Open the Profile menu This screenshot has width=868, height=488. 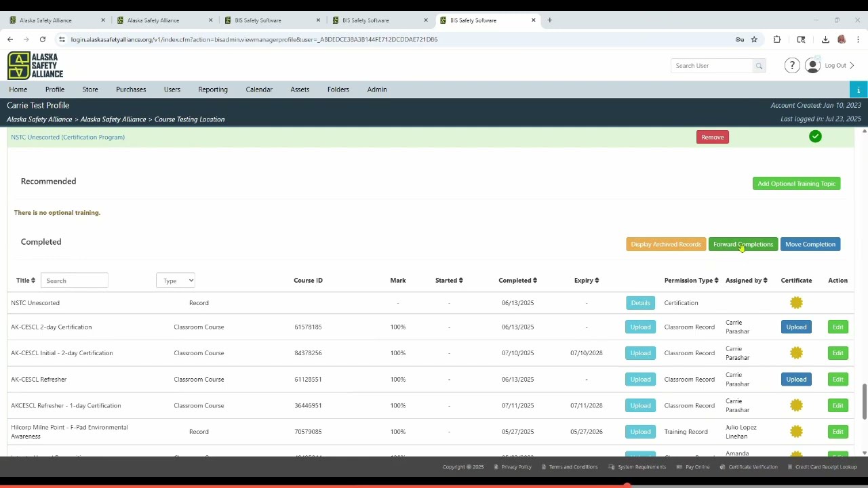tap(55, 89)
